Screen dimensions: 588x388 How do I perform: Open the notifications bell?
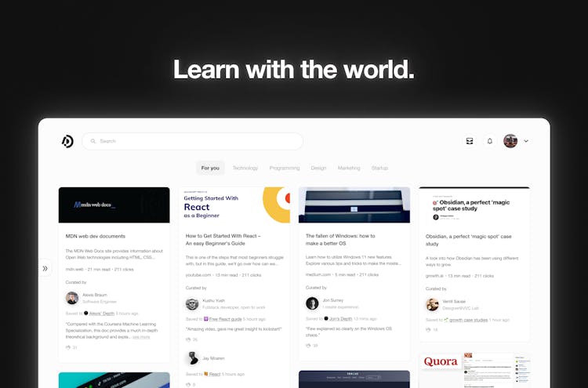(490, 141)
